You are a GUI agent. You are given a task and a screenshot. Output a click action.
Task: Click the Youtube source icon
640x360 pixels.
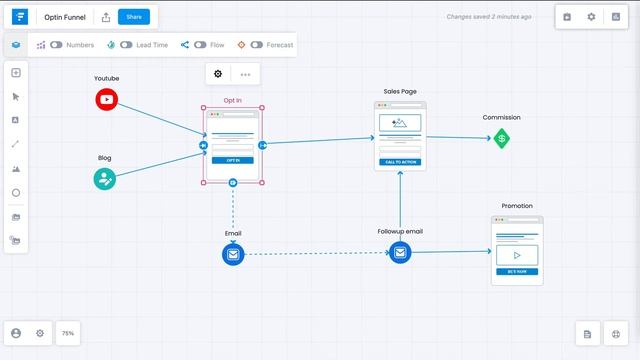(x=107, y=100)
